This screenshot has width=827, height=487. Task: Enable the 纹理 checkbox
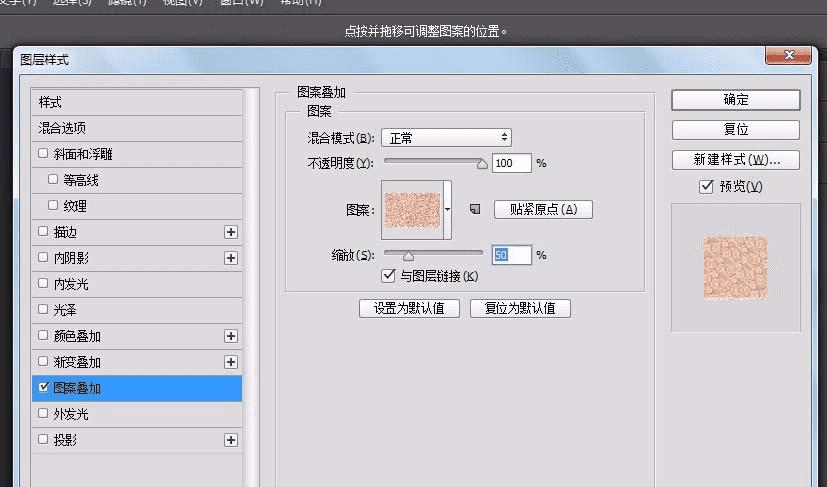coord(53,205)
